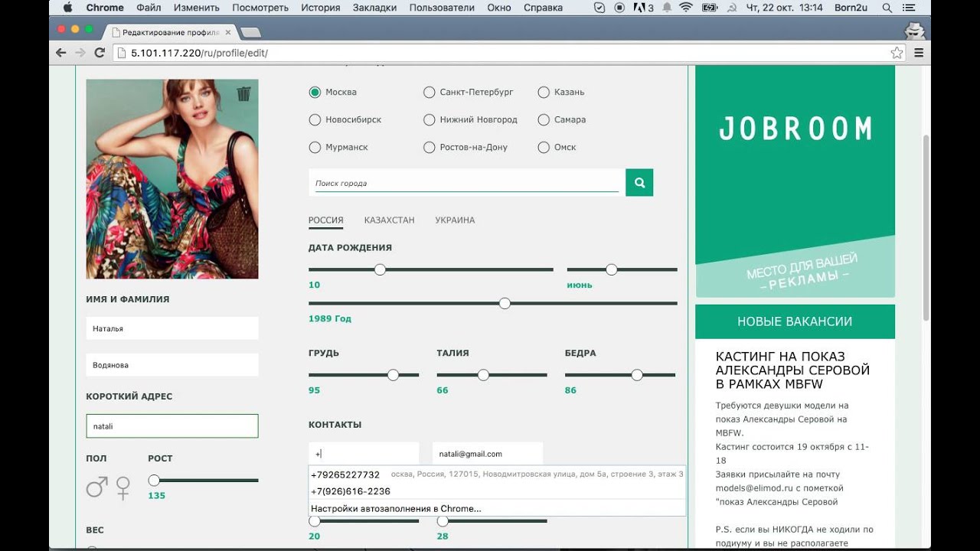Open the Файл menu
The height and width of the screenshot is (551, 980).
[x=149, y=8]
